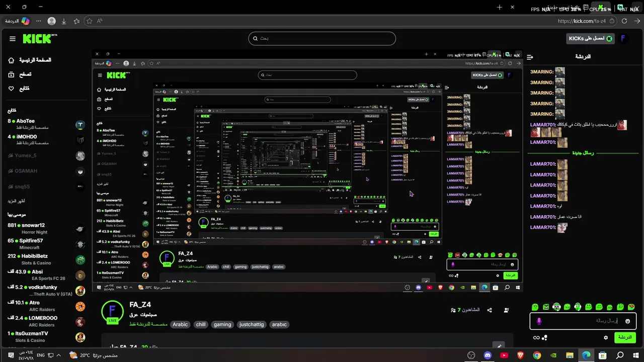The width and height of the screenshot is (644, 362).
Task: Open Edge downloads icon
Action: coord(64,21)
